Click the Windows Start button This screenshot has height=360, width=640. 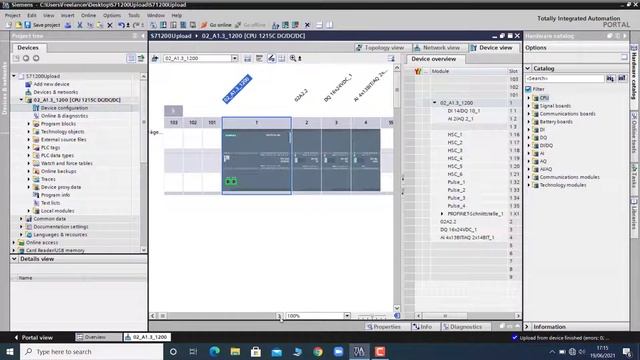click(10, 351)
